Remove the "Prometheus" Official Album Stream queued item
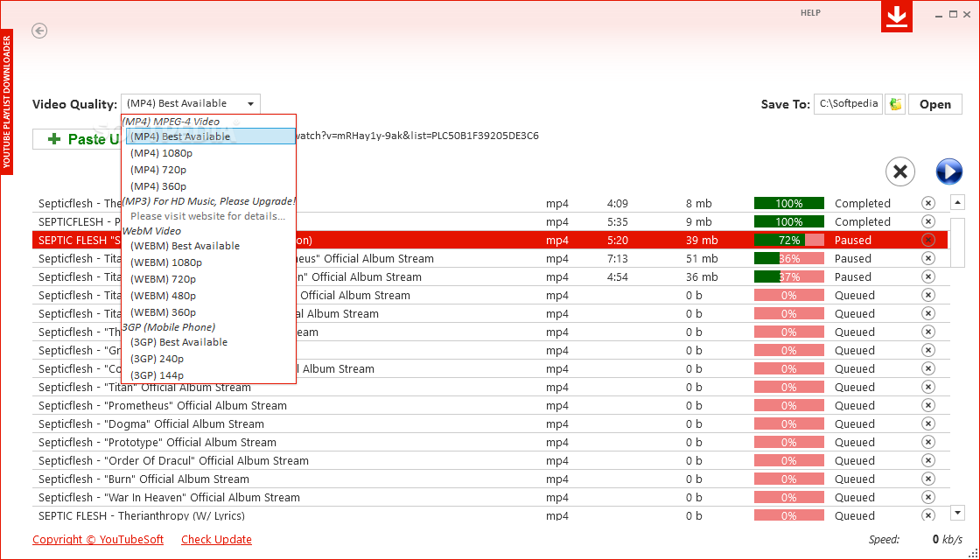The width and height of the screenshot is (980, 560). 928,405
